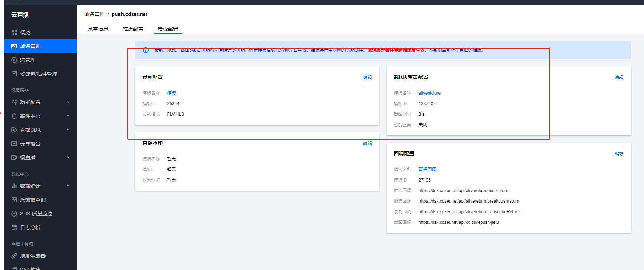
Task: Click the 域名管理 sidebar icon
Action: 14,46
